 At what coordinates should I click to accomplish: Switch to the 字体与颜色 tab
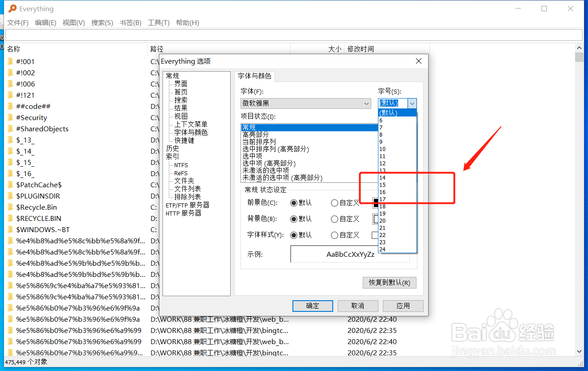tap(254, 76)
